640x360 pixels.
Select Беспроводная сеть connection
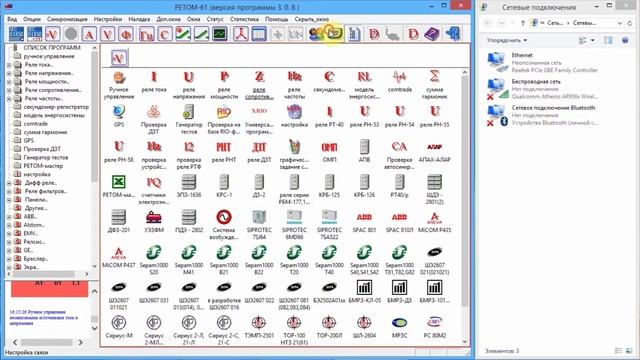coord(543,89)
